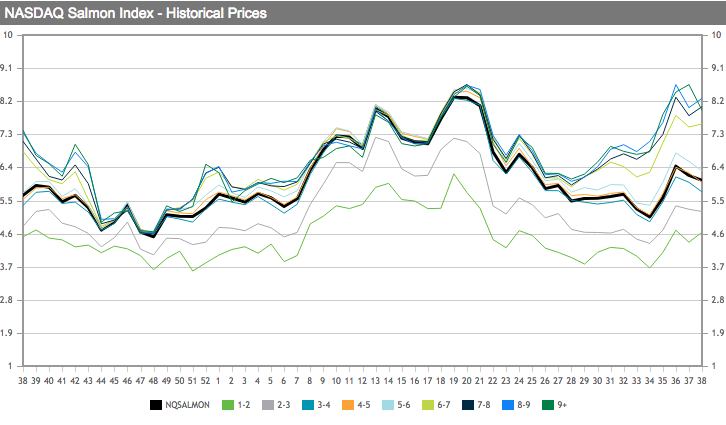This screenshot has width=726, height=425.
Task: Click the right y-axis value 5.5
Action: [718, 201]
